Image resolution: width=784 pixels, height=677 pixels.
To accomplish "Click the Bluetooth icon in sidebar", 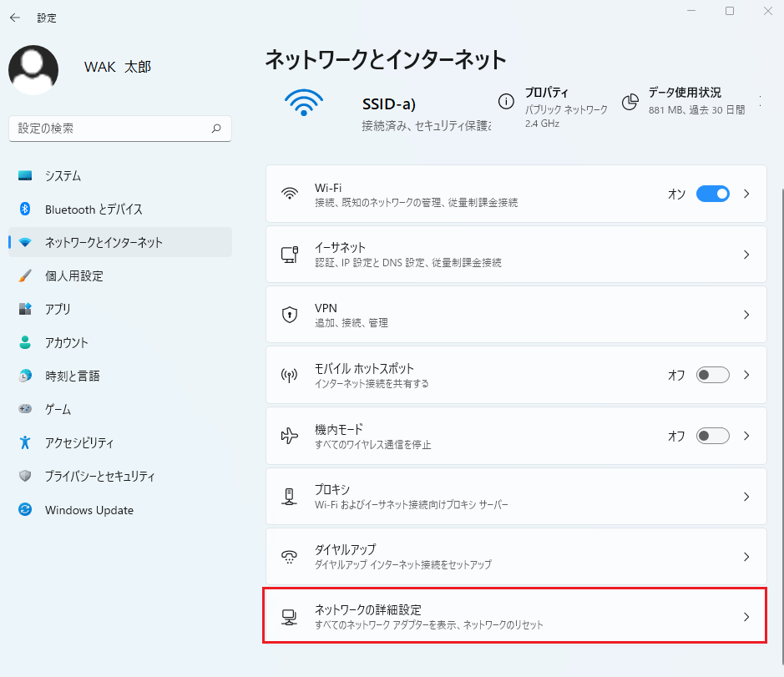I will click(x=25, y=209).
